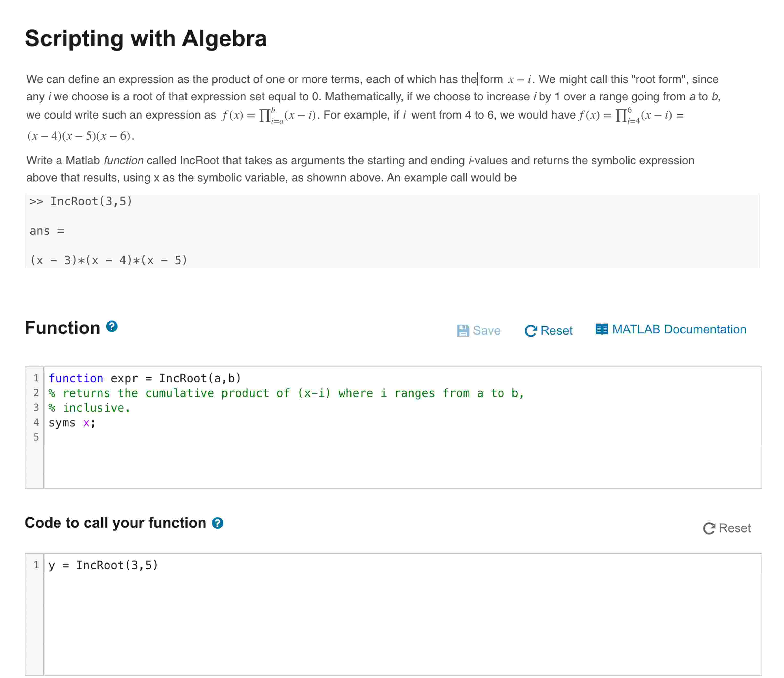Open the Function section help question mark
This screenshot has width=784, height=678.
111,327
